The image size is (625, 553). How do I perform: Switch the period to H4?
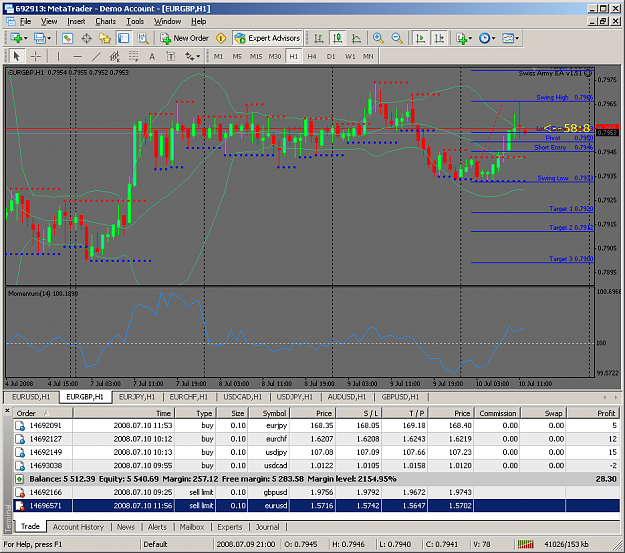(312, 57)
